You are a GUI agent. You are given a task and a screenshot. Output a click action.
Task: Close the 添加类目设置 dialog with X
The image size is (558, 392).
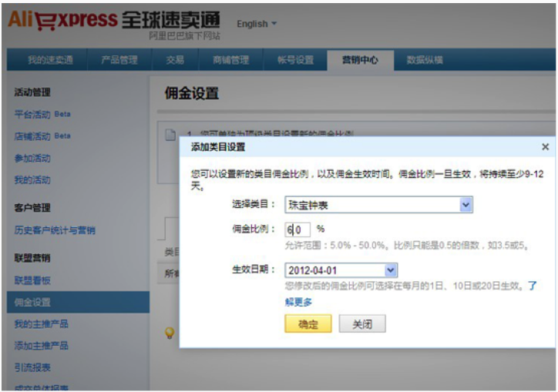pyautogui.click(x=545, y=146)
